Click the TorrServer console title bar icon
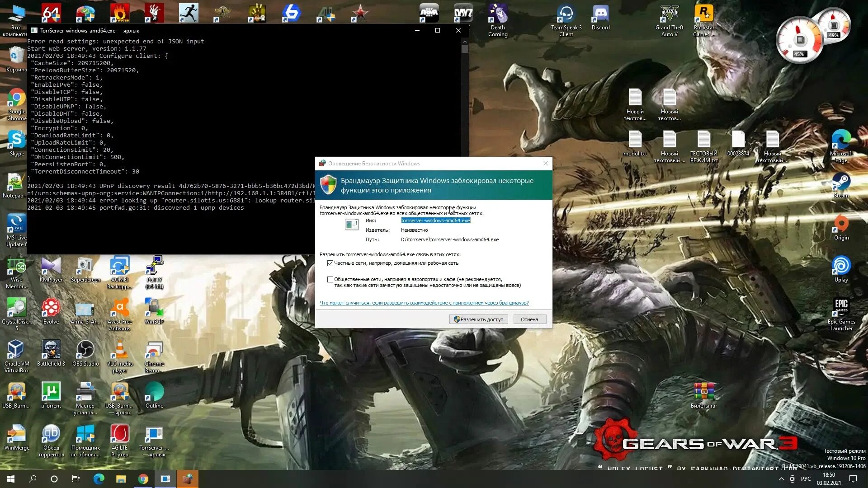The image size is (868, 488). click(x=34, y=30)
